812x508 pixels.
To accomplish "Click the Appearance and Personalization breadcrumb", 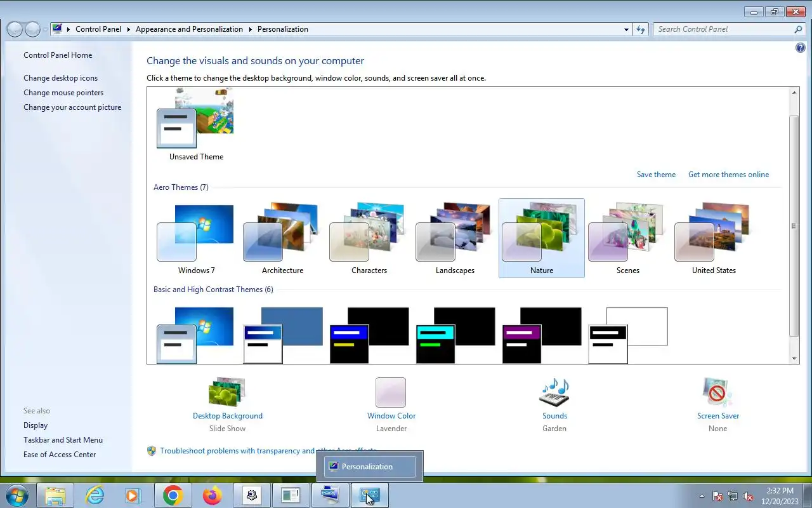I will pos(189,29).
